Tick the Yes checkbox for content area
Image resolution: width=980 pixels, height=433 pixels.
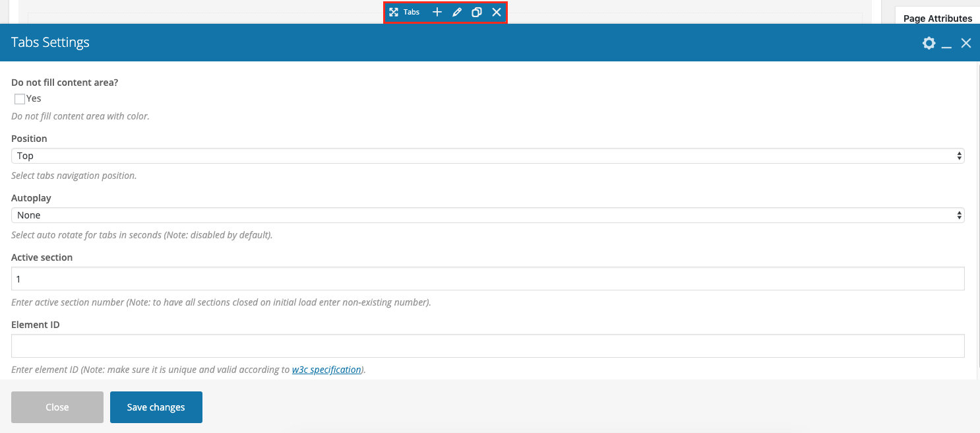pos(20,99)
